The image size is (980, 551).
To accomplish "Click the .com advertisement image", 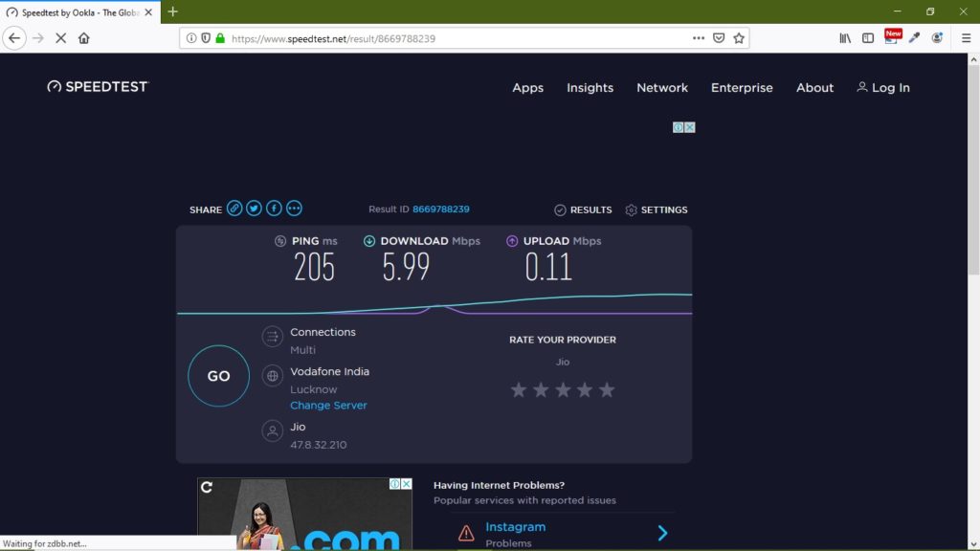I will (x=304, y=514).
